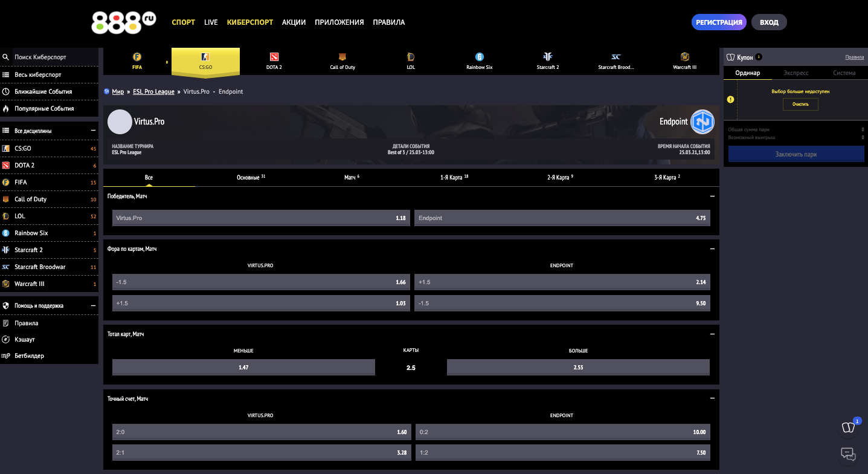Switch coupon to Система tab

844,73
